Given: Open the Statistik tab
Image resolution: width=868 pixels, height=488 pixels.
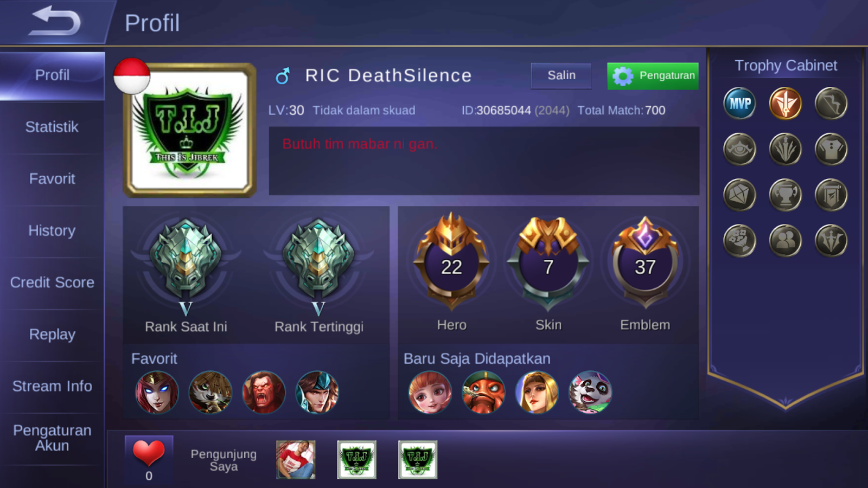Looking at the screenshot, I should point(52,127).
